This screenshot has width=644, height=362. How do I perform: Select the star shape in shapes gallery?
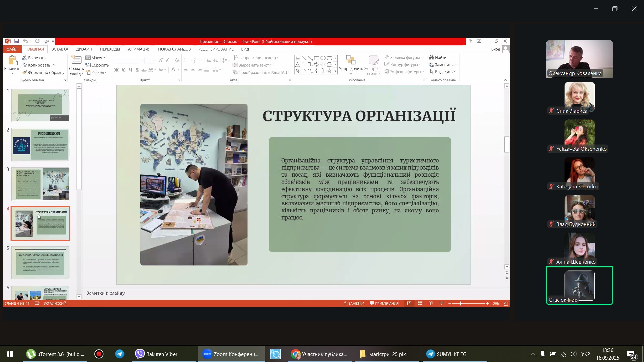[x=329, y=71]
